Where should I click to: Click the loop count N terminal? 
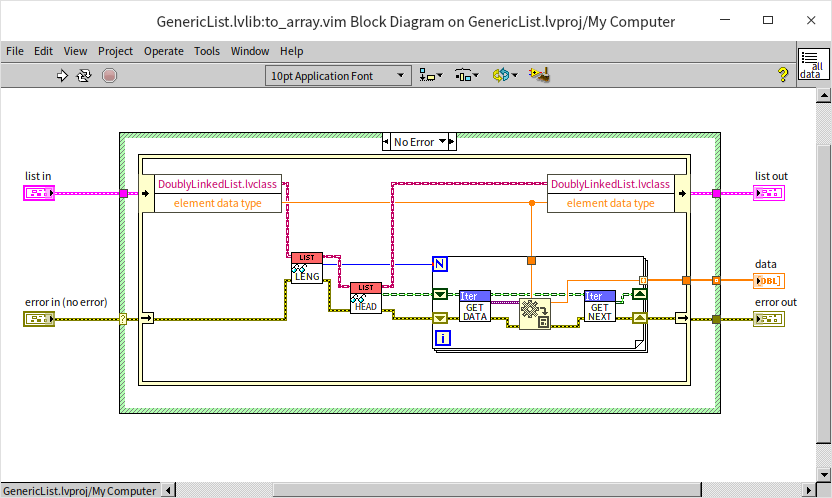(439, 264)
